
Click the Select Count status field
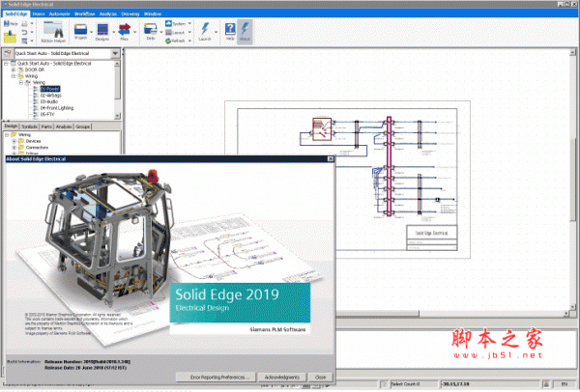[413, 384]
